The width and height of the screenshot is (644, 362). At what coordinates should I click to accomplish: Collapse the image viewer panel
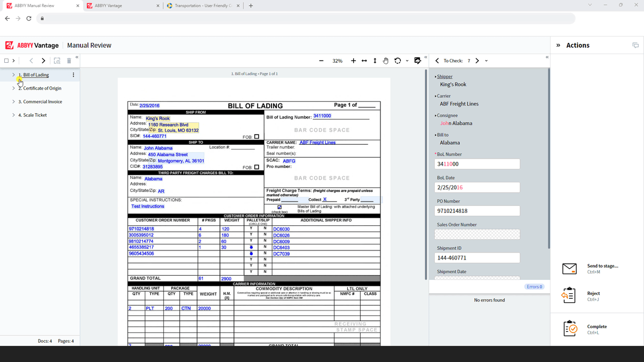(426, 57)
